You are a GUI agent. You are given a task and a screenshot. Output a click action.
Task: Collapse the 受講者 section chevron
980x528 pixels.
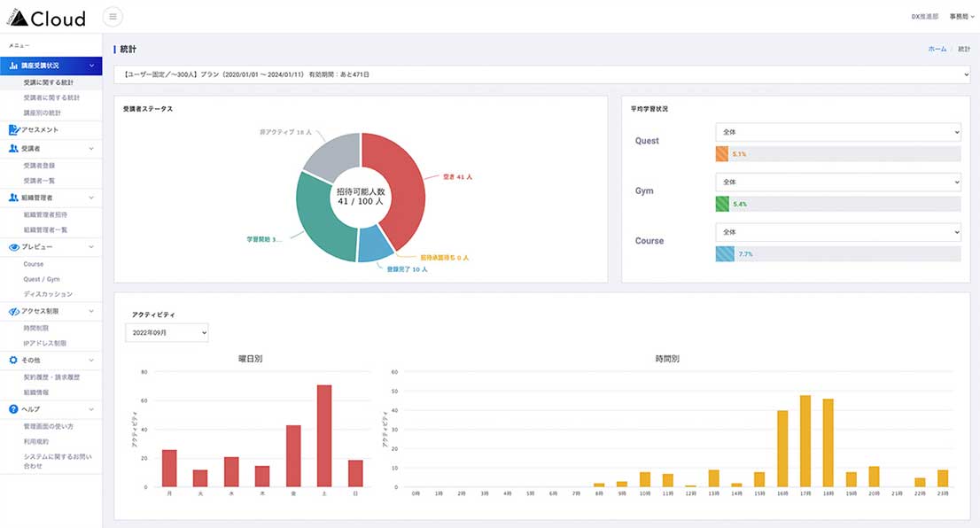(x=92, y=149)
